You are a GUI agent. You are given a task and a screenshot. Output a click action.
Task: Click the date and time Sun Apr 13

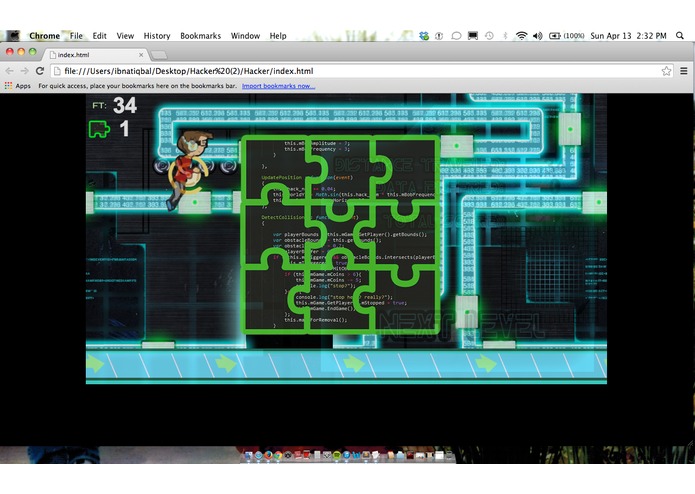click(x=628, y=36)
